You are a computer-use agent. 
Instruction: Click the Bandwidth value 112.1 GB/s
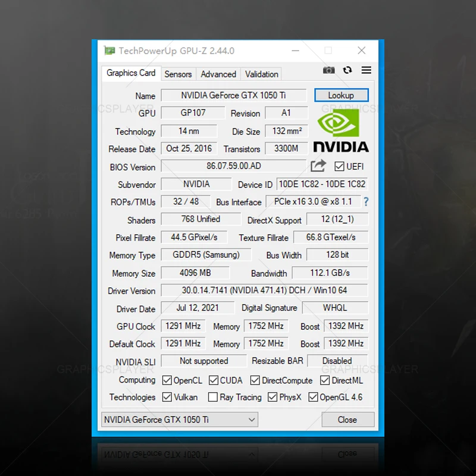330,273
